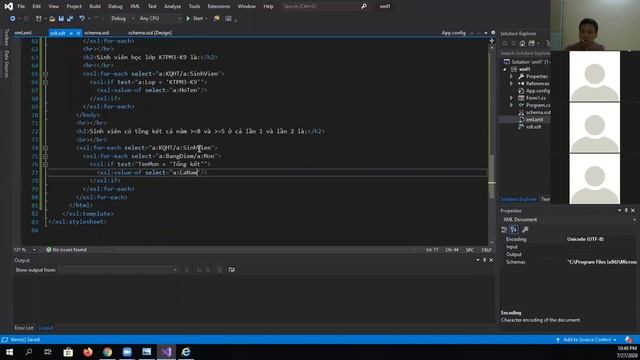
Task: Collapse code fold at line 74
Action: coord(45,148)
